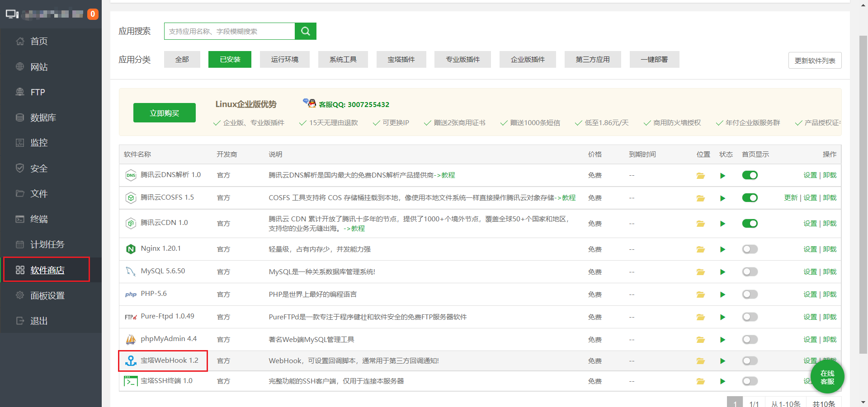Click the run status icon for PHP-5.6

[x=722, y=295]
